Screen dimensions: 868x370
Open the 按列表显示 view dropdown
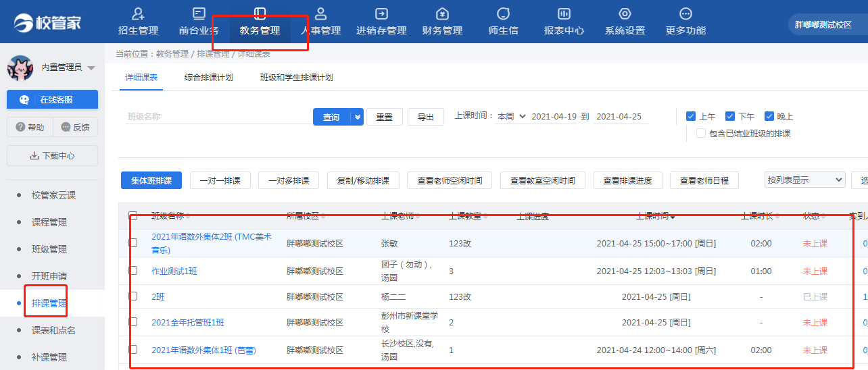805,180
